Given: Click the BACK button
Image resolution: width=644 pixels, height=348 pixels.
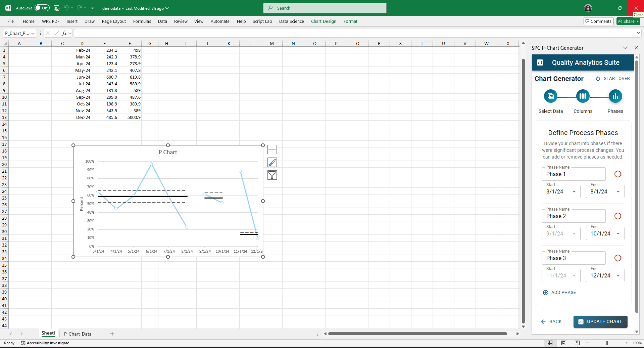Looking at the screenshot, I should click(551, 321).
